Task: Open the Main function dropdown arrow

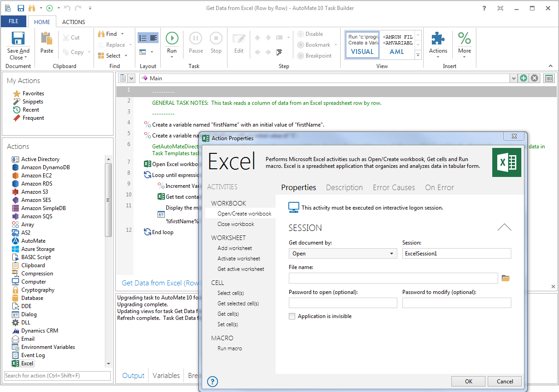Action: pos(514,78)
